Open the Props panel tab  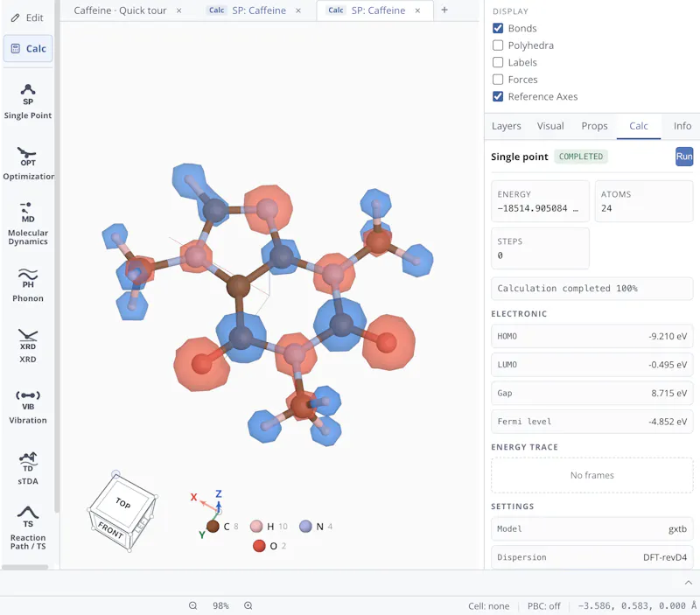[594, 126]
